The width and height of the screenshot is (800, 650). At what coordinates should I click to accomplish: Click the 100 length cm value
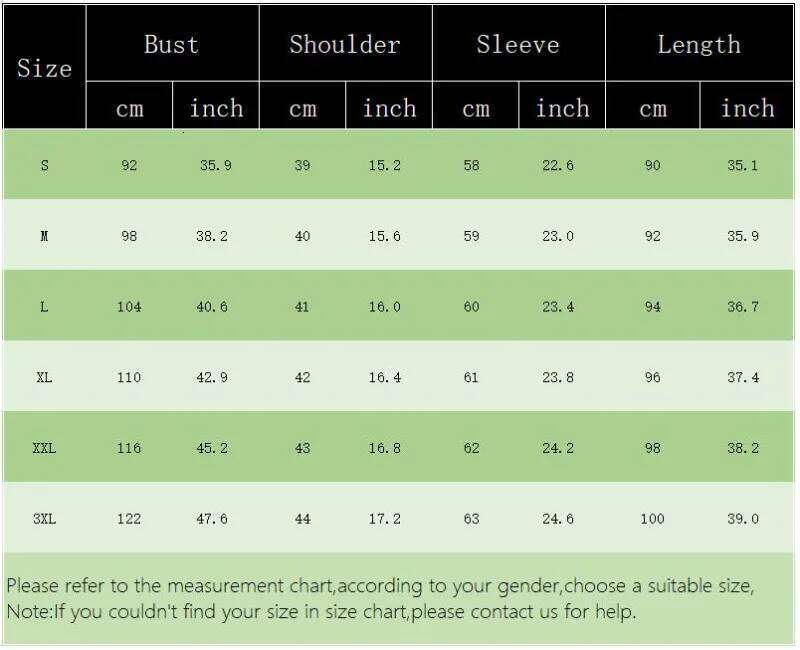click(x=652, y=519)
